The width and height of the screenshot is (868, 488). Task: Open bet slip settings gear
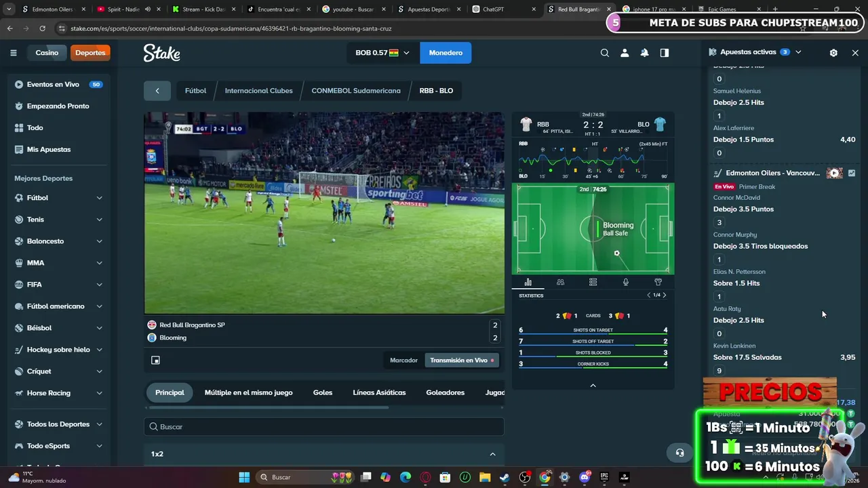point(833,52)
